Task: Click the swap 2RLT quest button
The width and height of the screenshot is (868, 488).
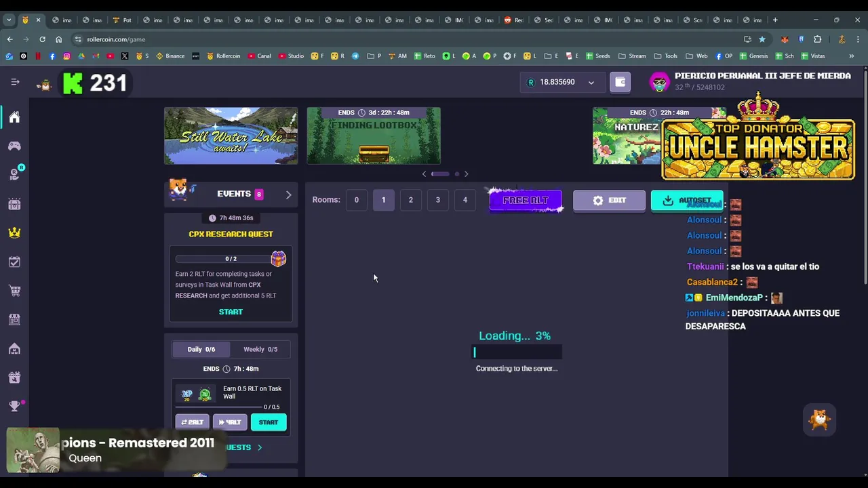Action: [193, 422]
